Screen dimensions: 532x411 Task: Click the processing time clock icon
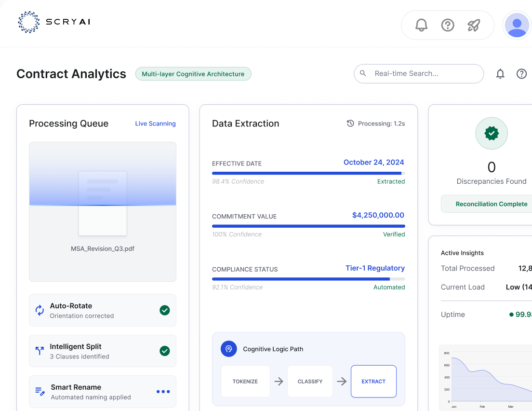coord(350,123)
